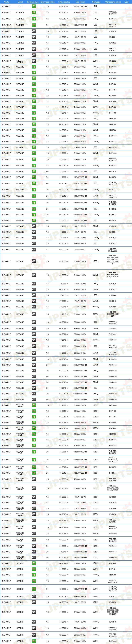132x644 pixels.
Task: Click the Pojemność silnika column header
Action: click(x=47, y=2)
